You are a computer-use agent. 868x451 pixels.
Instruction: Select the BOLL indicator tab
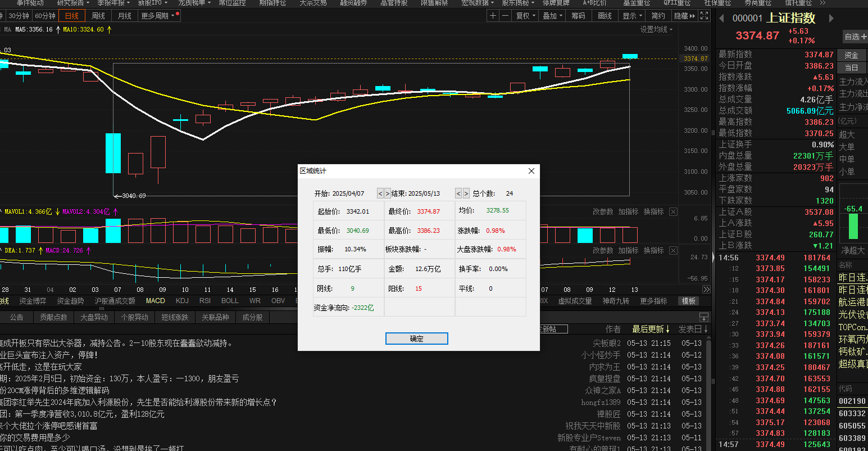click(x=230, y=301)
